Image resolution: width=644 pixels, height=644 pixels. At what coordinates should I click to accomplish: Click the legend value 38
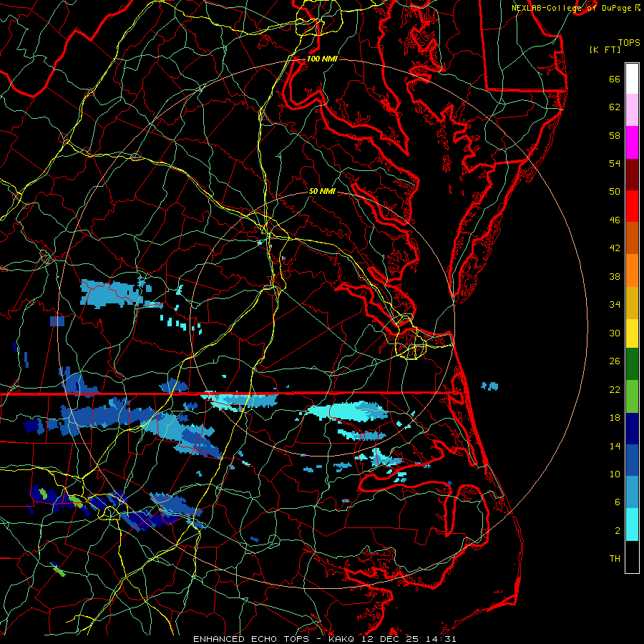point(615,276)
